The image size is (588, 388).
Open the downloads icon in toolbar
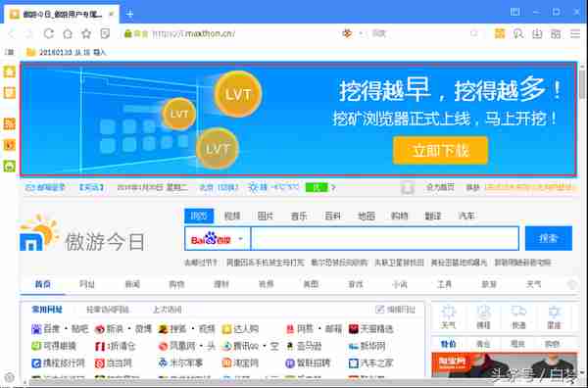pyautogui.click(x=537, y=33)
